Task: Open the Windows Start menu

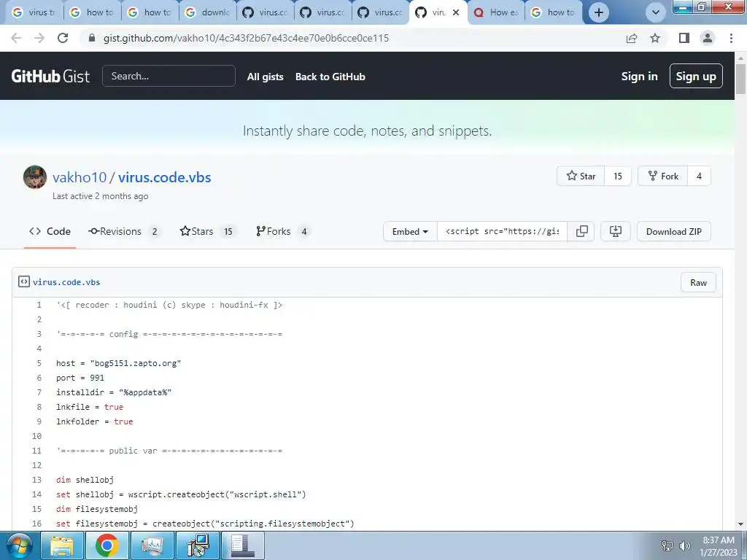Action: click(20, 545)
